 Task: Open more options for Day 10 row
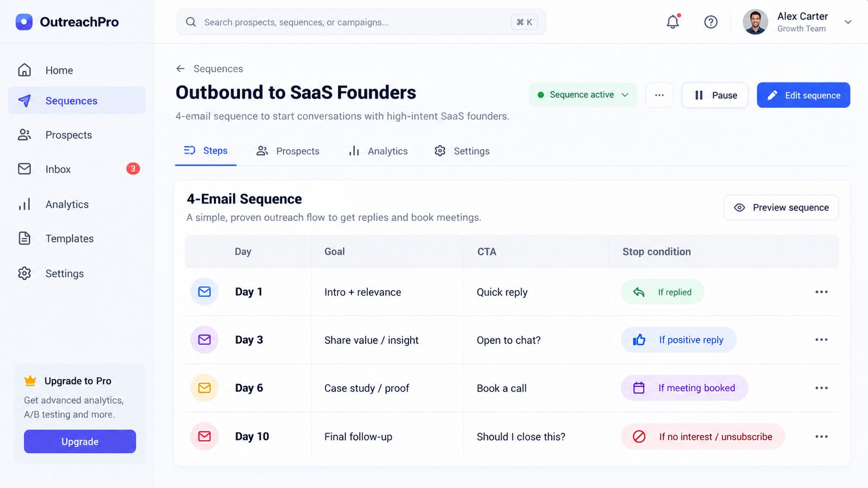tap(821, 436)
